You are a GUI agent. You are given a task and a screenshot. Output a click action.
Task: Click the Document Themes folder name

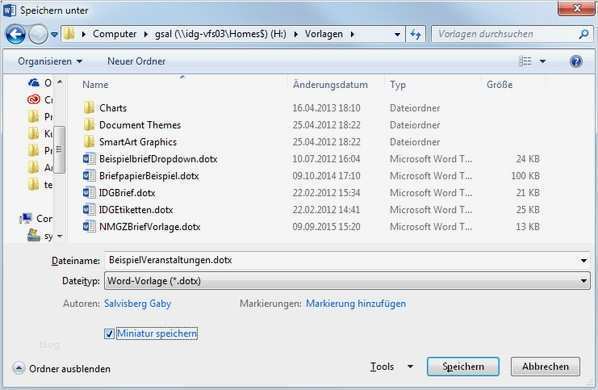coord(140,125)
